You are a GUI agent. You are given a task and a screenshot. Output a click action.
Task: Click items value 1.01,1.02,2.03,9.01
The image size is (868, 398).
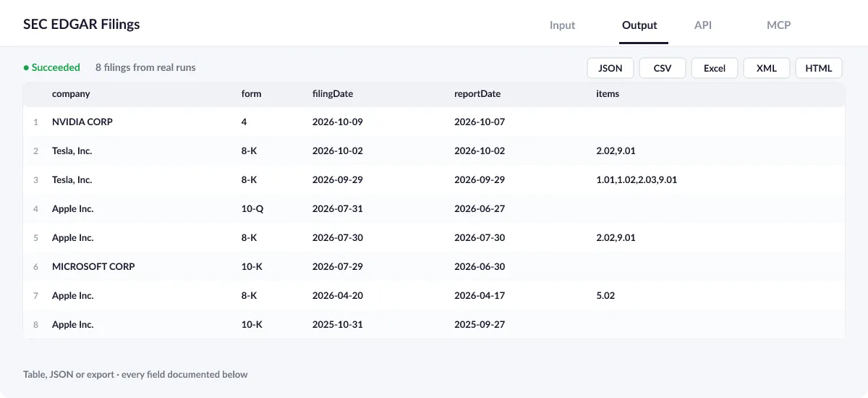637,179
